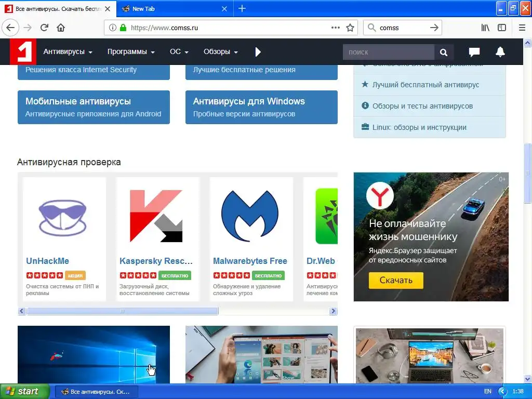Toggle the browser sidebar icon
The width and height of the screenshot is (532, 399).
coord(502,28)
